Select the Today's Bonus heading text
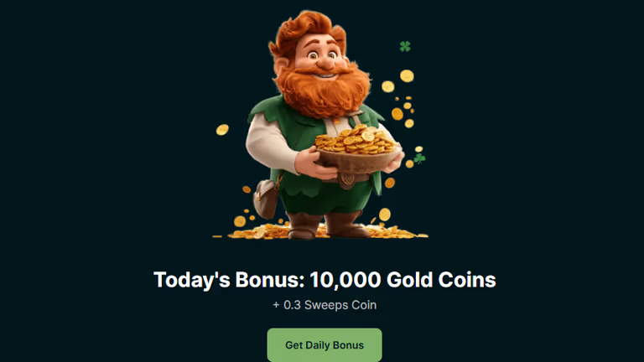Screen dimensions: 644x362 point(325,280)
